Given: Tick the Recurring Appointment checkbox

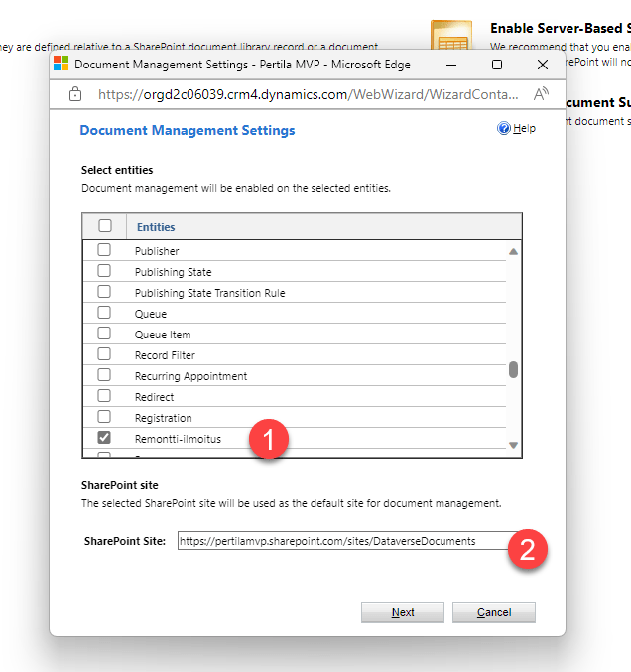Looking at the screenshot, I should pos(104,376).
